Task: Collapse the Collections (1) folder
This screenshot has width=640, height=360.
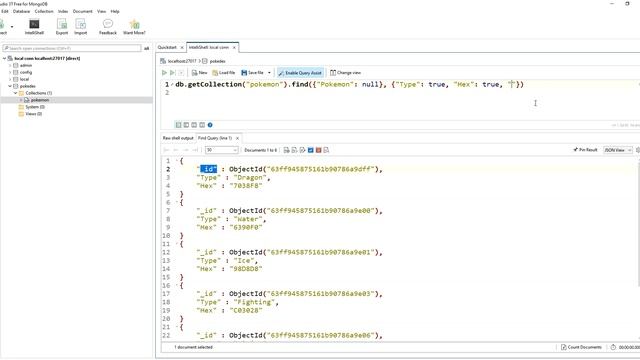Action: [16, 93]
